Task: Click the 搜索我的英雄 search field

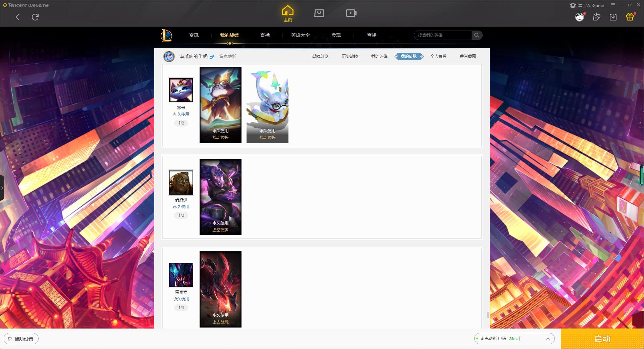Action: [443, 35]
